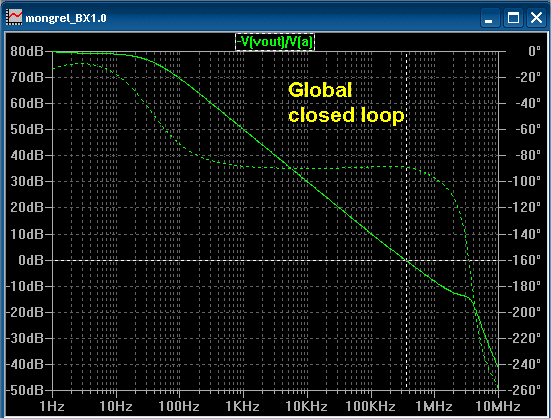Click the 10MHz frequency axis label
551x419 pixels.
coord(498,407)
